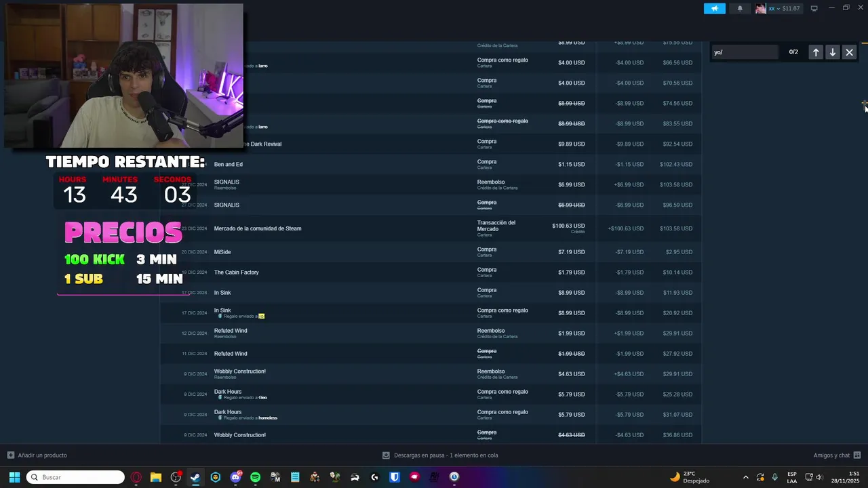The image size is (868, 488).
Task: Open Windows Start menu
Action: point(14,477)
